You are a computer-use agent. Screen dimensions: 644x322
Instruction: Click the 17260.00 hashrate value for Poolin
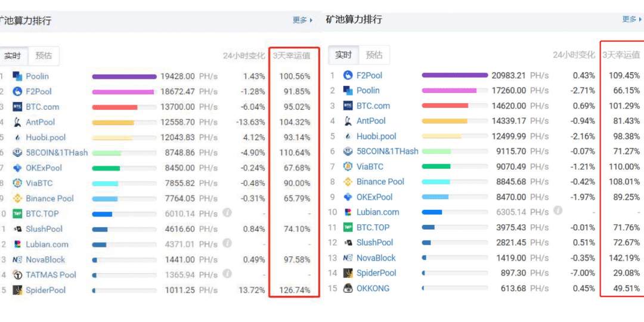coord(509,91)
